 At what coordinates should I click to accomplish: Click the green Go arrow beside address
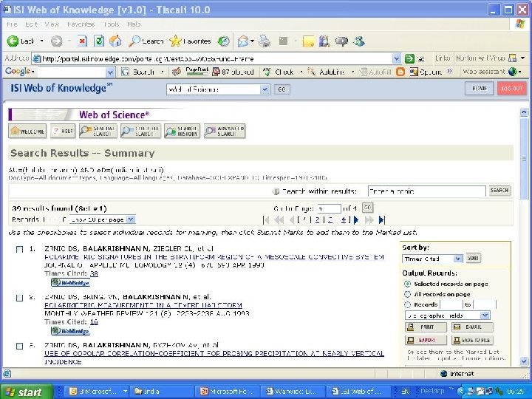click(x=409, y=58)
